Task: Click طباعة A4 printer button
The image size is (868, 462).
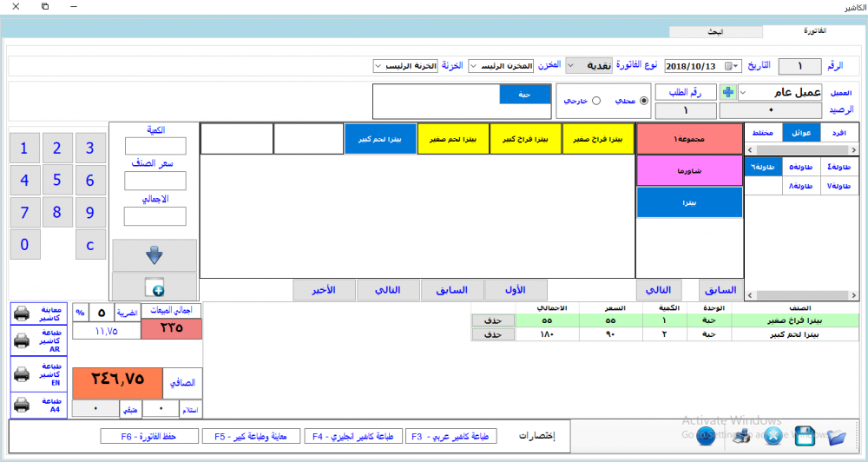Action: point(39,406)
